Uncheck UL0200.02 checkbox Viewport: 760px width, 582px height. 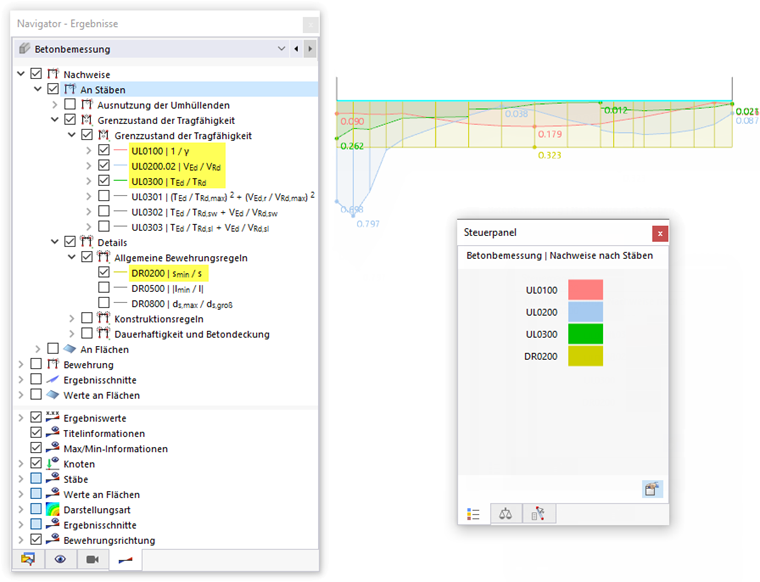[x=104, y=165]
